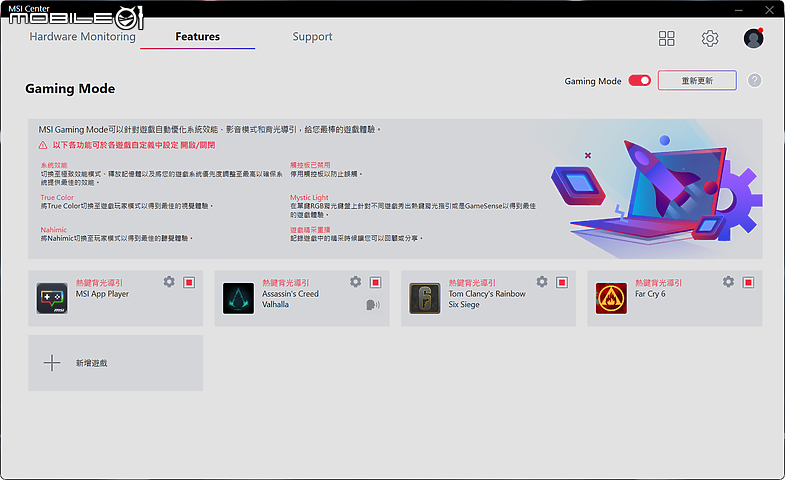Viewport: 785px width, 480px height.
Task: Click 熱鍵背光導引 label on MSI App Player card
Action: (x=99, y=283)
